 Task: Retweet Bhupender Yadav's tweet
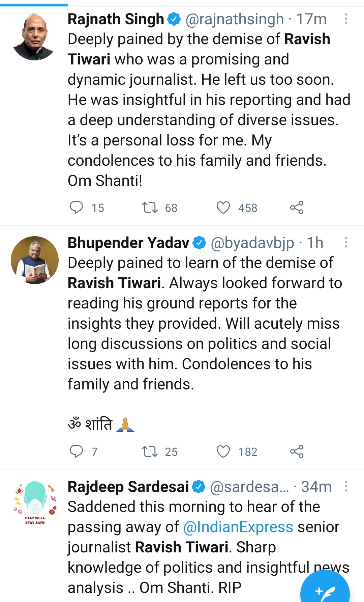click(150, 451)
